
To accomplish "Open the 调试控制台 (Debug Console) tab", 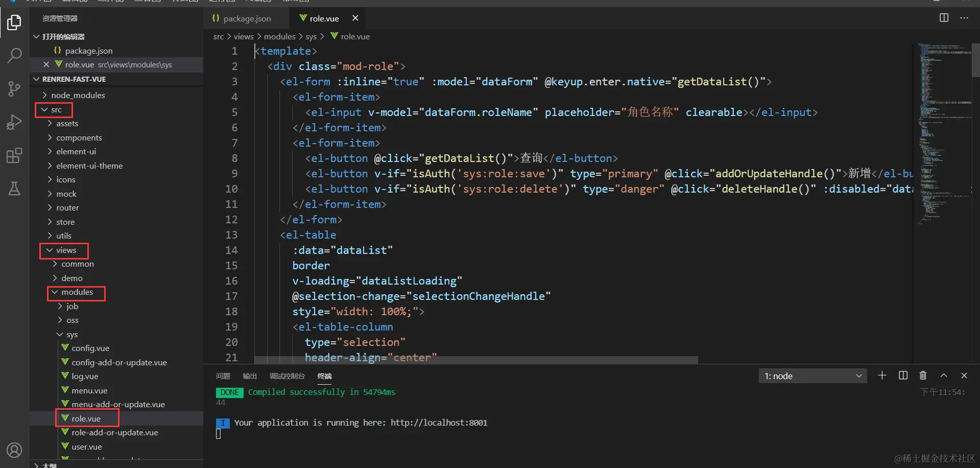I will [287, 376].
